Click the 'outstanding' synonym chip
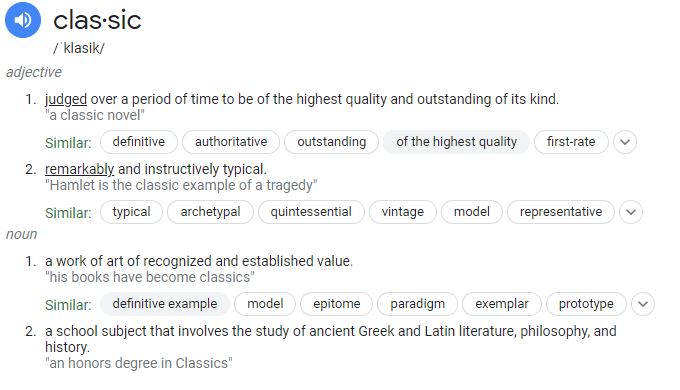Screen dimensions: 680x390 tap(331, 142)
